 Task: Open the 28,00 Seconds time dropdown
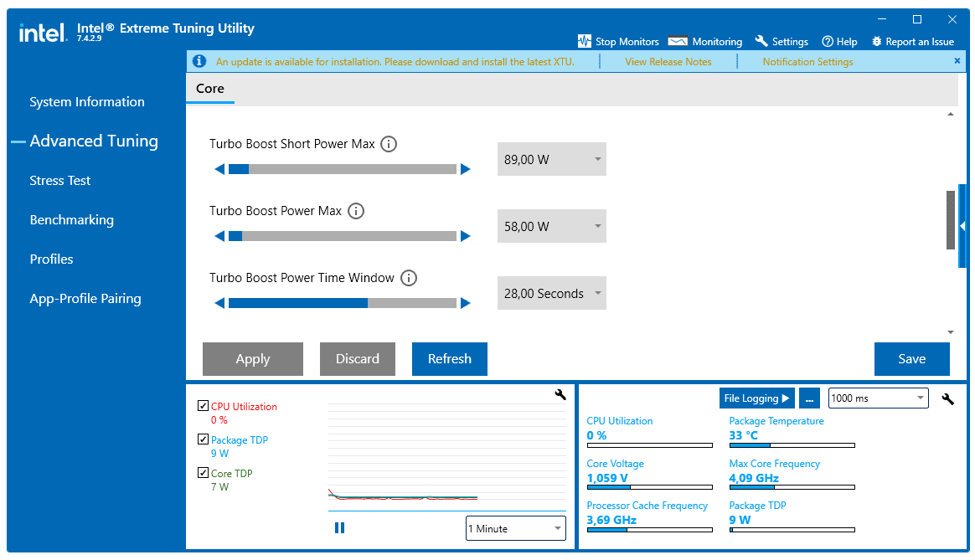(x=551, y=293)
